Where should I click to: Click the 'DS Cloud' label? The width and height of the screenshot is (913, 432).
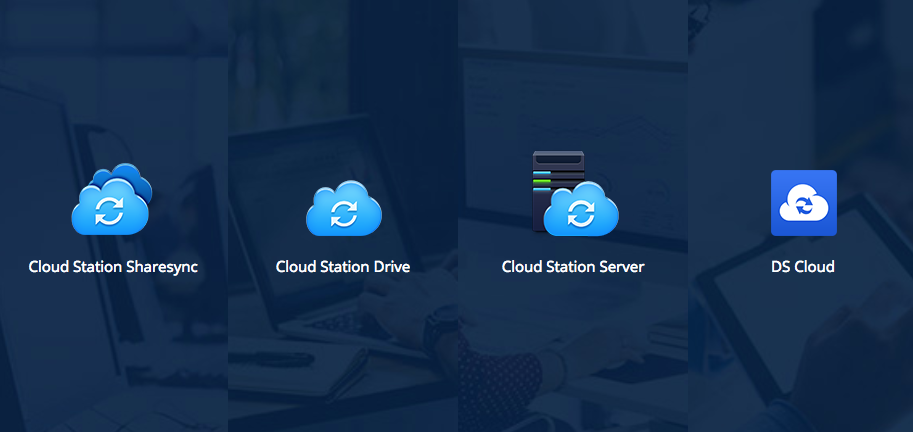click(803, 267)
